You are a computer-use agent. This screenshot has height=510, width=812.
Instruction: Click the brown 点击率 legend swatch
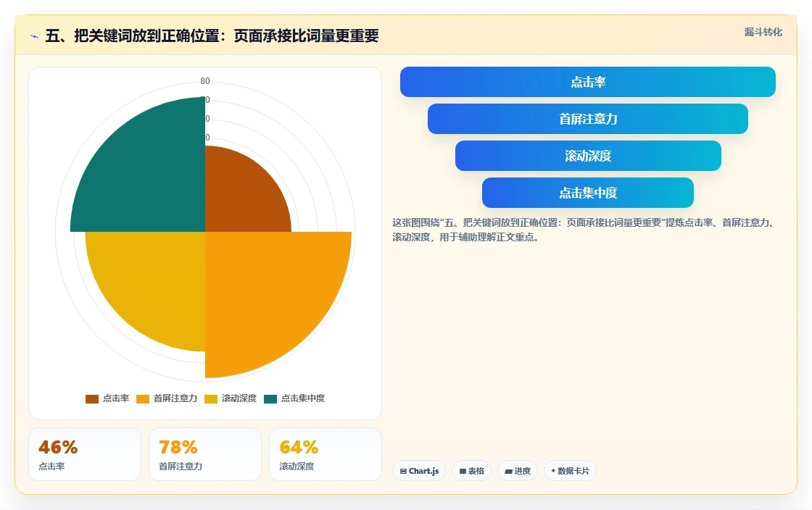91,398
